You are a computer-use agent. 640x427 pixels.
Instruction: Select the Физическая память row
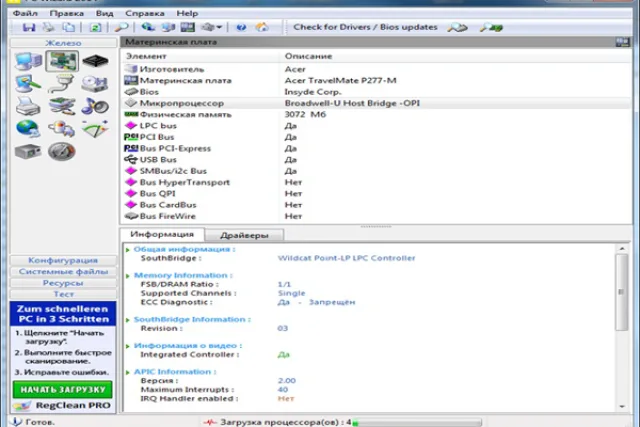(x=376, y=114)
